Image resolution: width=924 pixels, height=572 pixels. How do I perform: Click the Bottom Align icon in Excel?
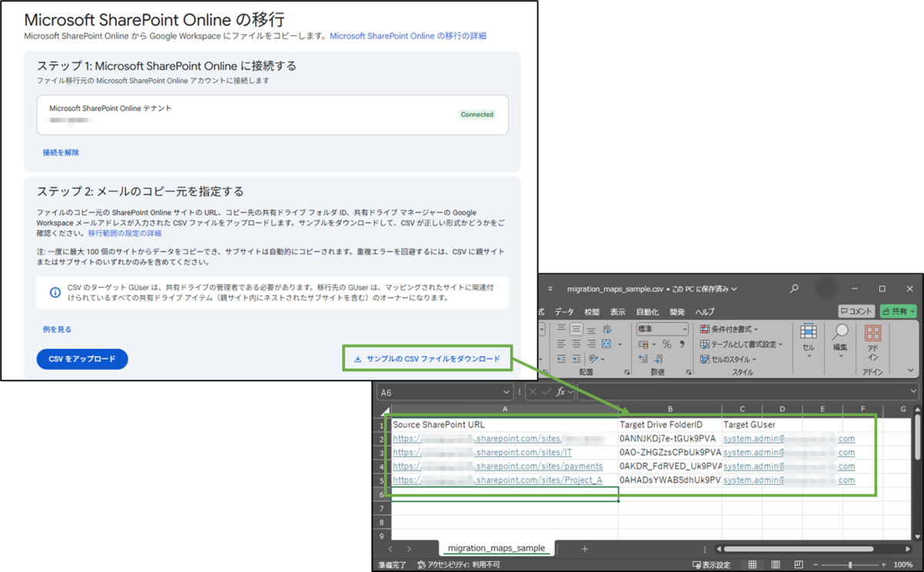click(591, 330)
